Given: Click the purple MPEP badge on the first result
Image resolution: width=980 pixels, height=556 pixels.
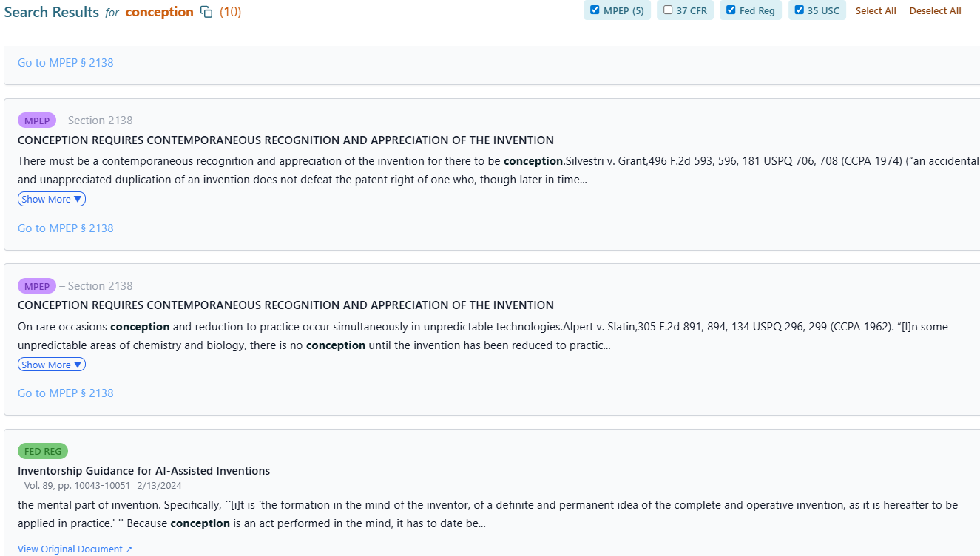Looking at the screenshot, I should (x=37, y=120).
